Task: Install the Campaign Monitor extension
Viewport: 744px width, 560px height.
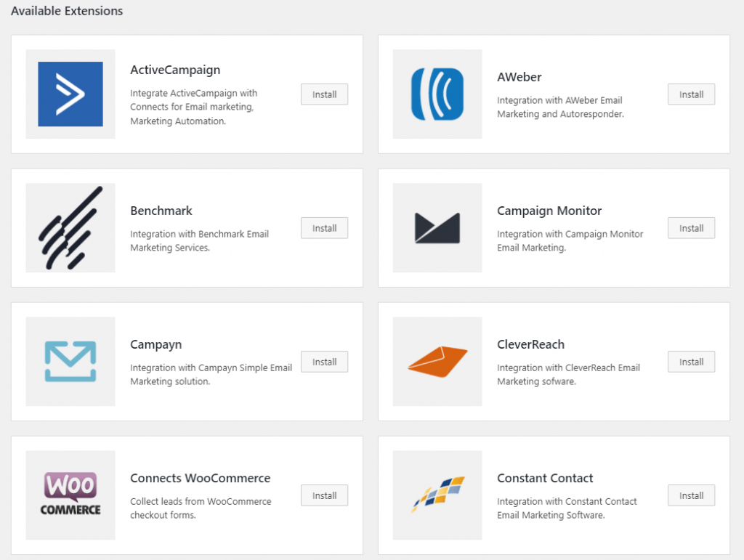Action: pyautogui.click(x=691, y=227)
